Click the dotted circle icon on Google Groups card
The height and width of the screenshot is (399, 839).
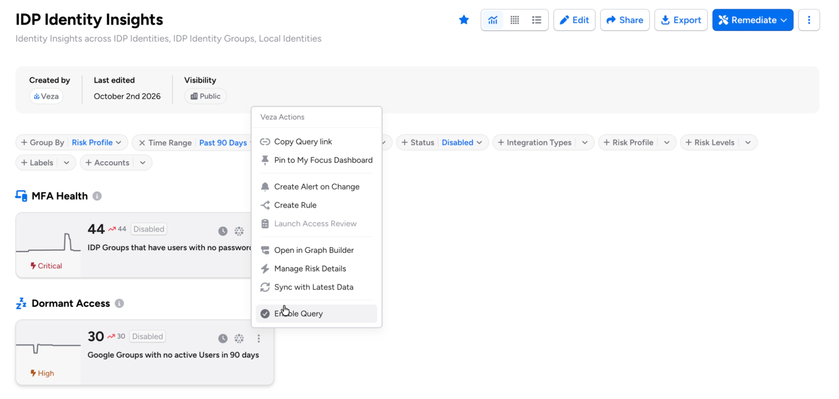[239, 339]
